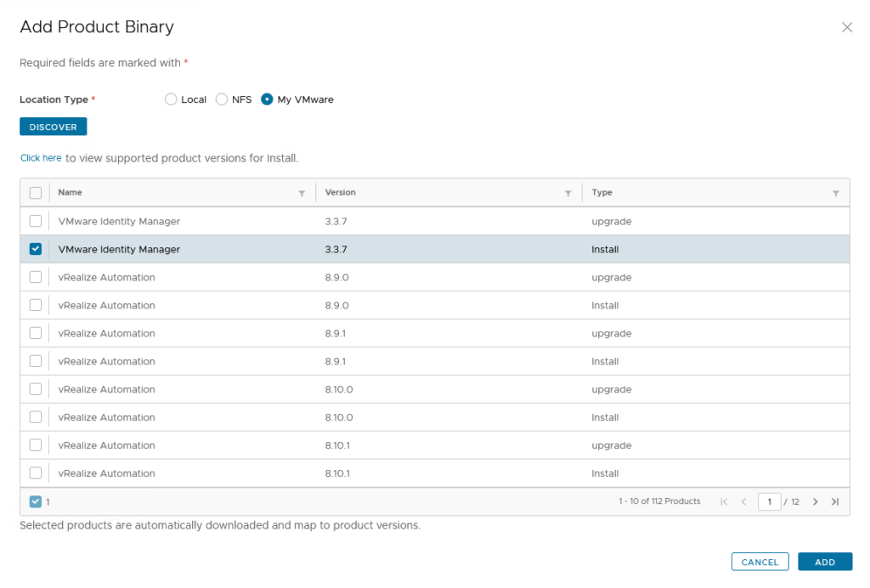Uncheck VMware Identity Manager 3.3.7 Install row
The width and height of the screenshot is (870, 588).
click(x=36, y=249)
